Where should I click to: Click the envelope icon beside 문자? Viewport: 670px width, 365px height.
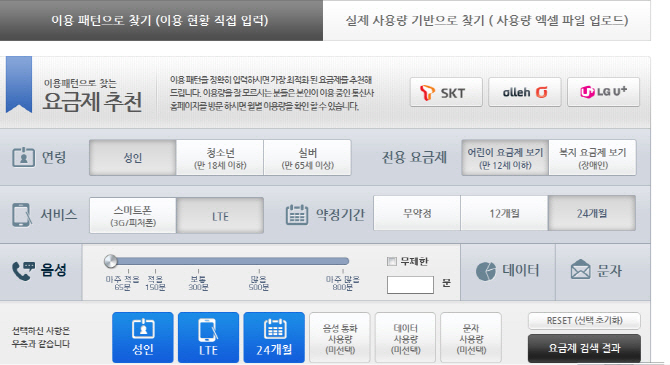pos(581,270)
